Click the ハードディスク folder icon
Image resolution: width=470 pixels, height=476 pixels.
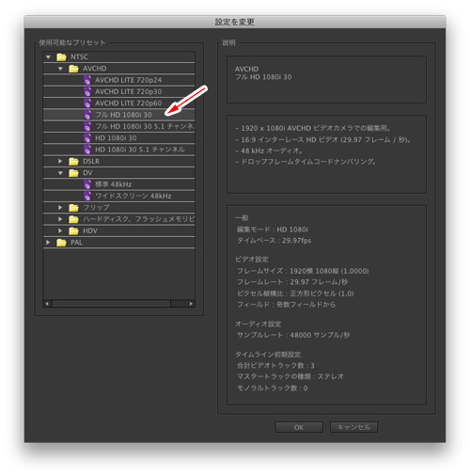73,219
